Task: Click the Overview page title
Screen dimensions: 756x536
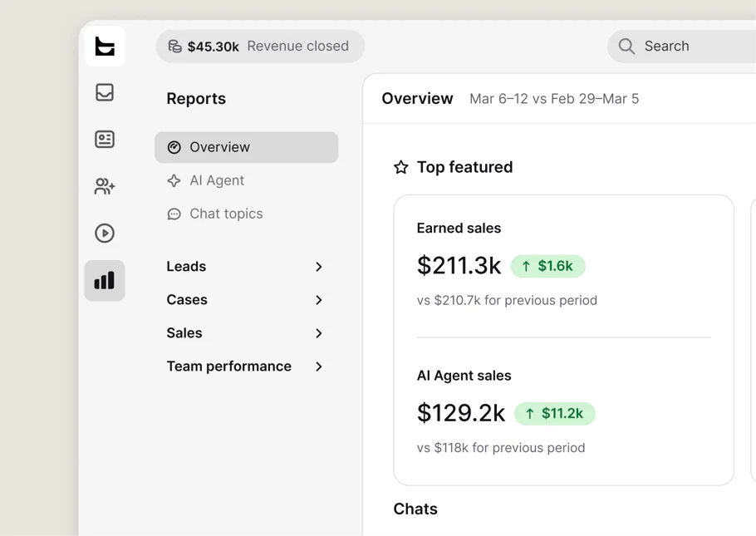Action: (x=417, y=98)
